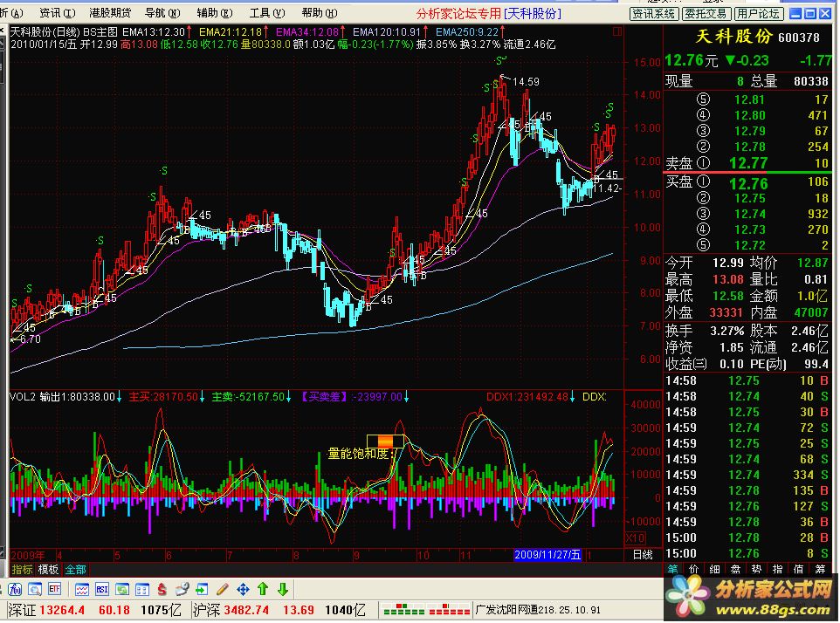Select the pencil drawing tool

coord(223,589)
